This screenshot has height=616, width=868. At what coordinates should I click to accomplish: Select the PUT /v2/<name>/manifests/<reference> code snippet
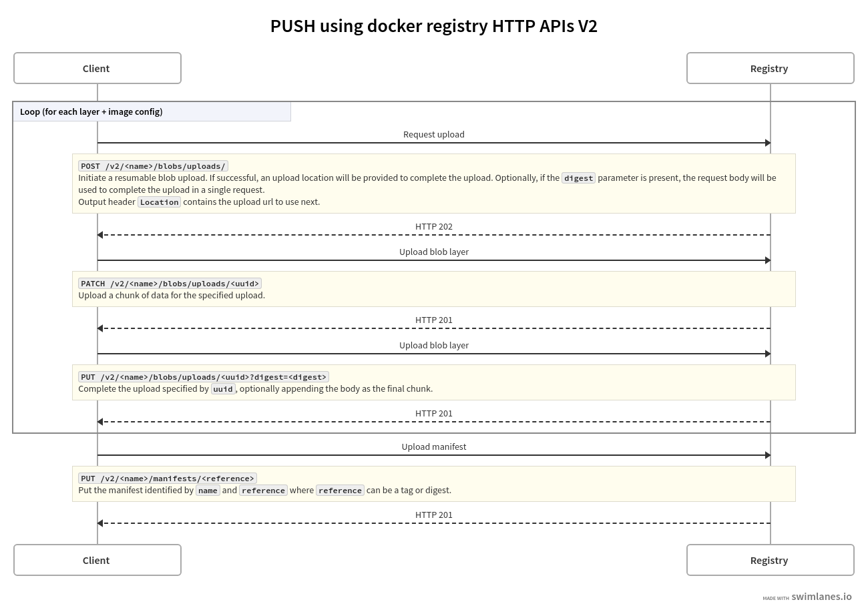click(167, 479)
